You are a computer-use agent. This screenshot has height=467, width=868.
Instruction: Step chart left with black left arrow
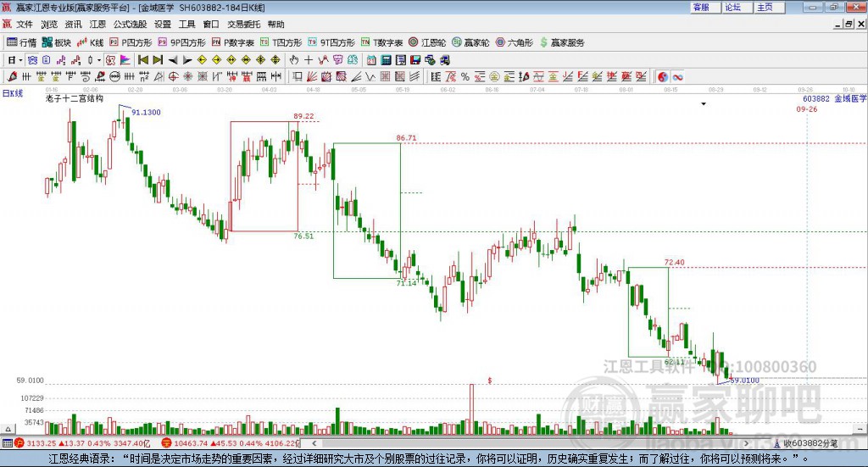coord(173,60)
